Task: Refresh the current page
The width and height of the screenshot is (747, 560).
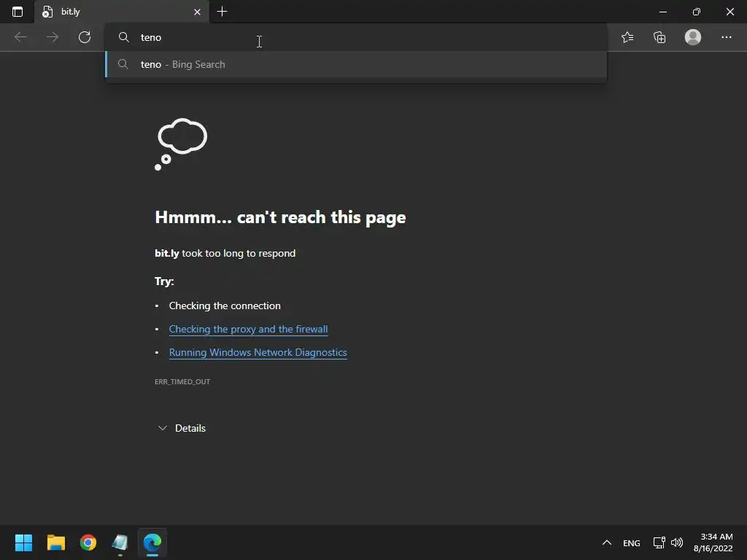Action: pos(85,37)
